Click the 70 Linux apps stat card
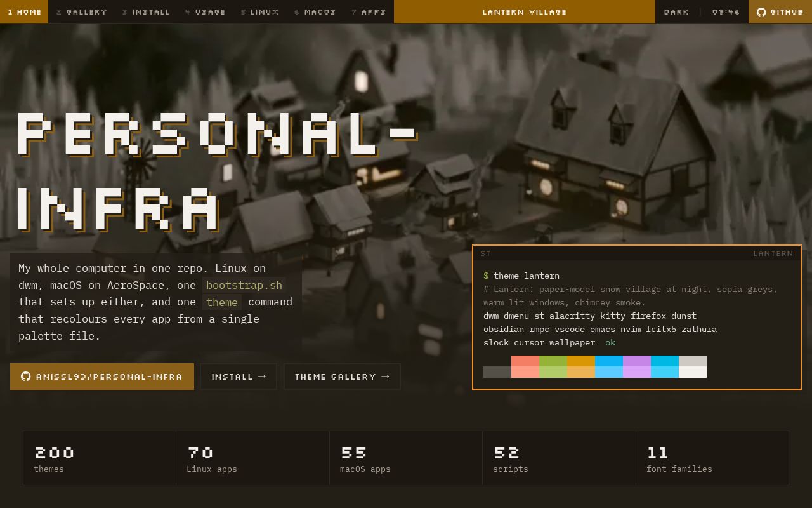812x508 pixels. point(252,458)
